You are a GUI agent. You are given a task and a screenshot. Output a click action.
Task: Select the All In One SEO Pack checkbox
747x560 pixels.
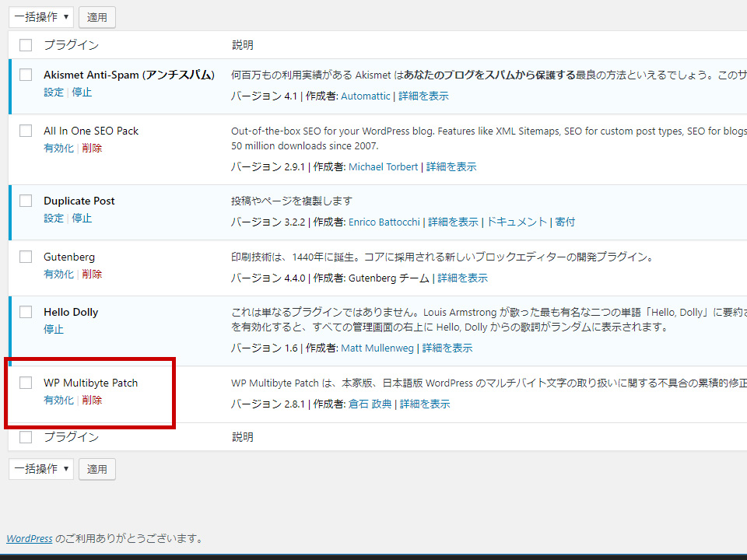pyautogui.click(x=25, y=131)
